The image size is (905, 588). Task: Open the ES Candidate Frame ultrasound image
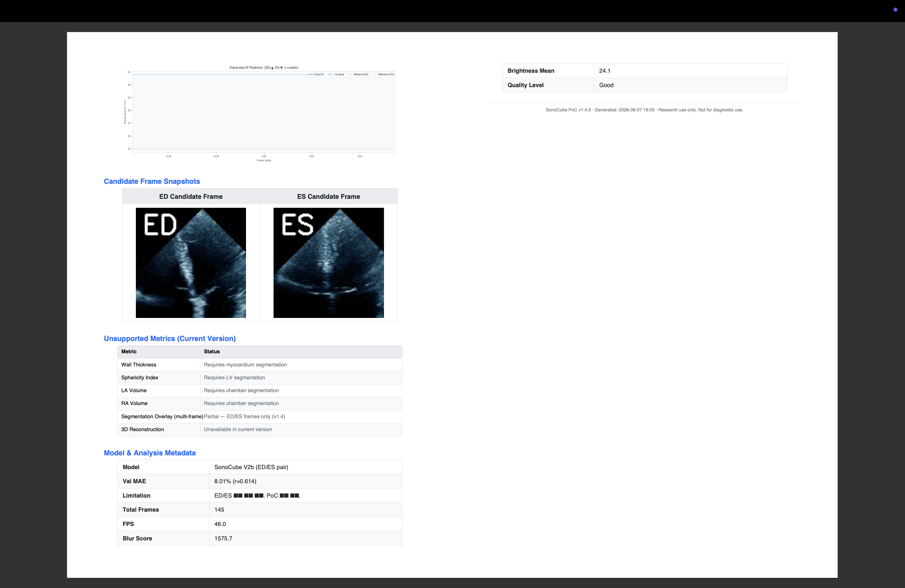(x=329, y=263)
